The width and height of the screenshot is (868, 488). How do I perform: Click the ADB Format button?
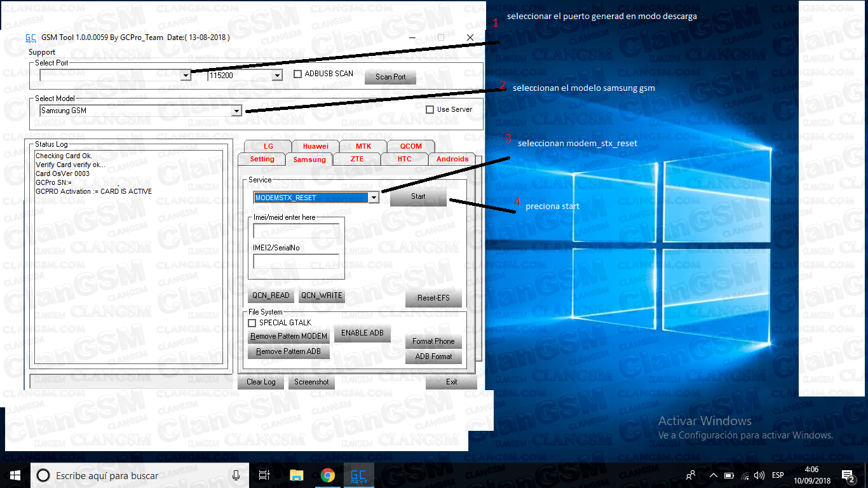(433, 356)
